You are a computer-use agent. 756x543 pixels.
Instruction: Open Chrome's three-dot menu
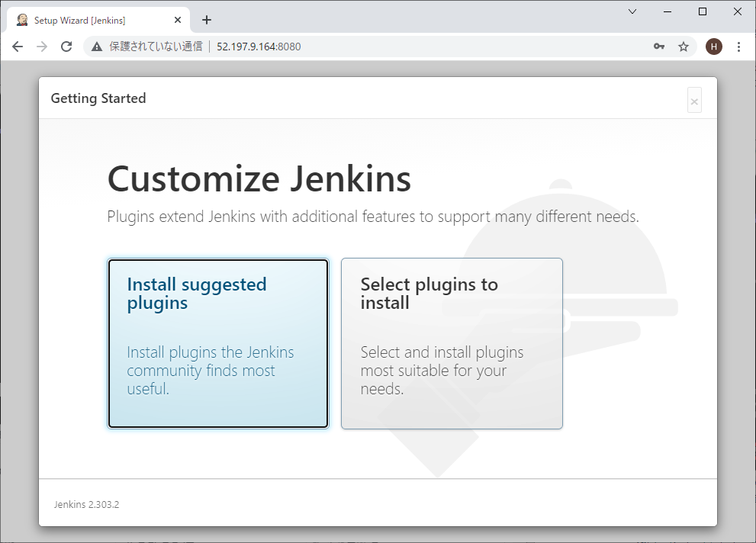[738, 47]
